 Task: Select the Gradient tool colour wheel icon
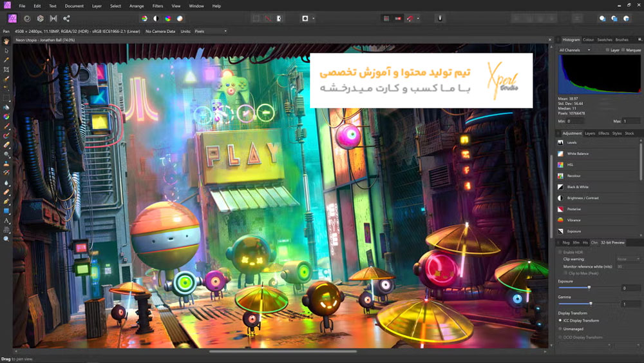[6, 117]
